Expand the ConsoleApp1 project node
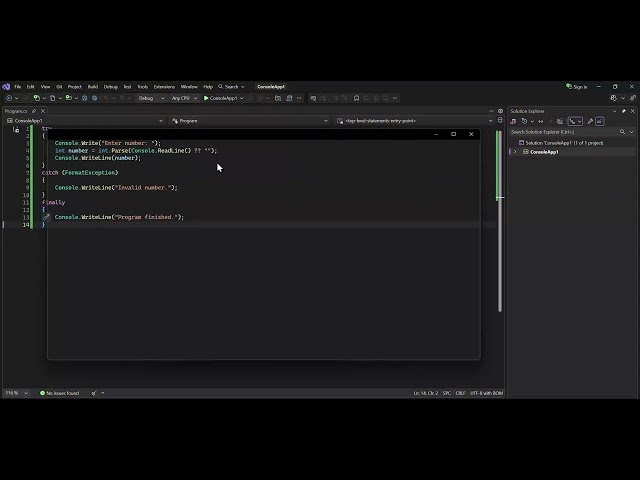640x480 pixels. pos(515,152)
